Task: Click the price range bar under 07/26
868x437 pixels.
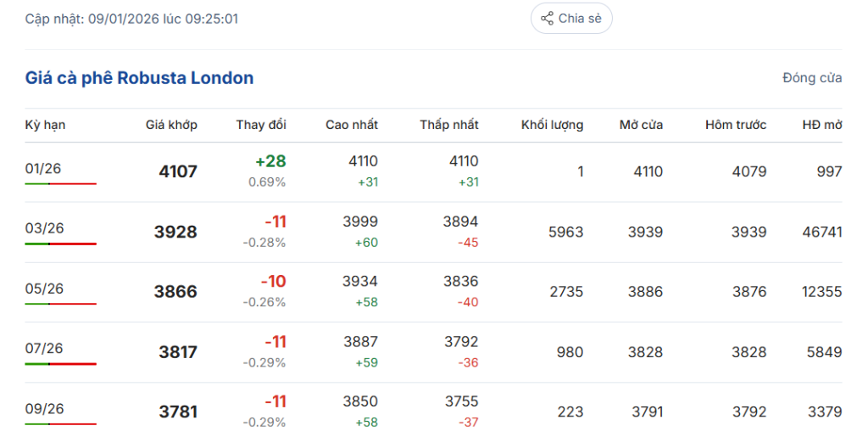Action: pos(60,364)
